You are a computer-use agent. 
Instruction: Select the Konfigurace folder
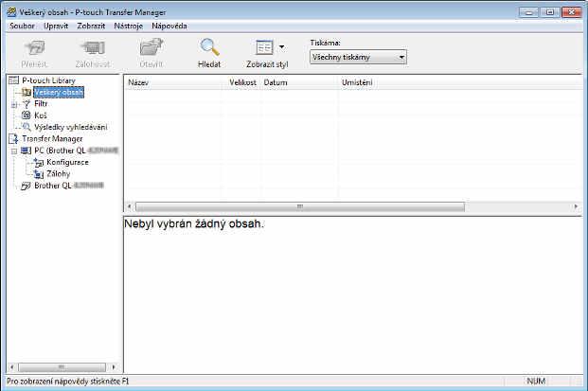pos(67,162)
